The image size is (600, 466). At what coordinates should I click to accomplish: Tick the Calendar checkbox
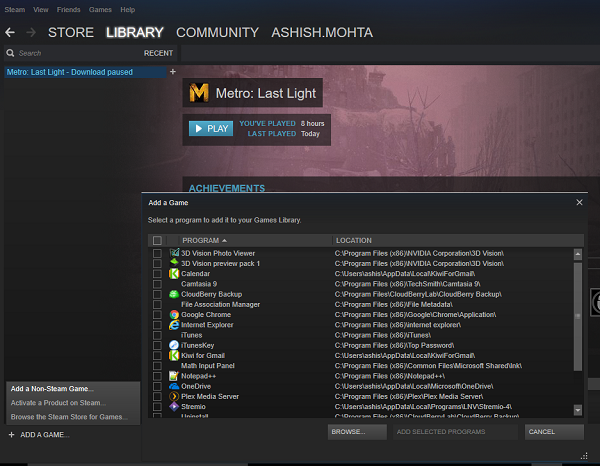point(157,274)
